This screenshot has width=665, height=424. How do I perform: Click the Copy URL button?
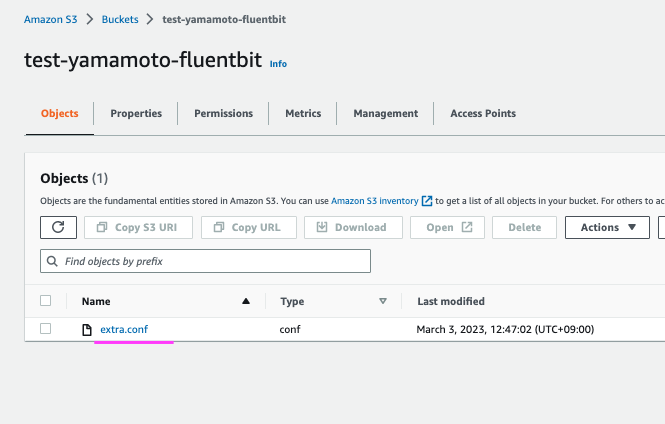pyautogui.click(x=249, y=227)
